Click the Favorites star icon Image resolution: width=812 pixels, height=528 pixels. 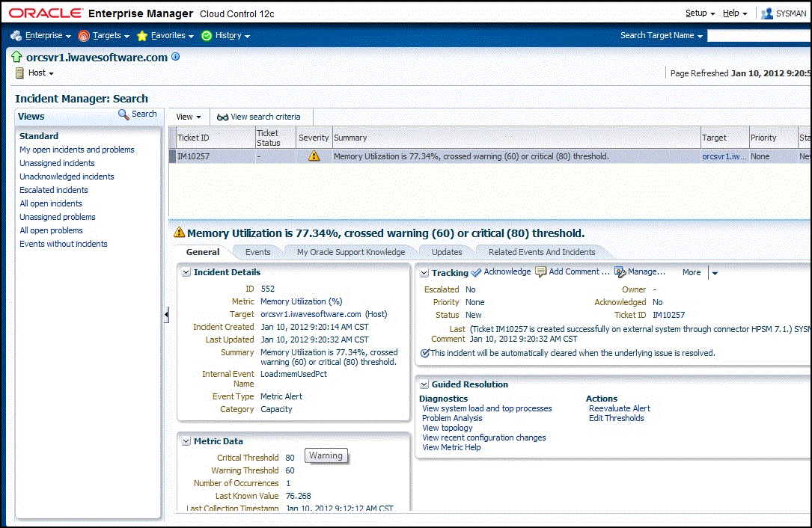142,36
